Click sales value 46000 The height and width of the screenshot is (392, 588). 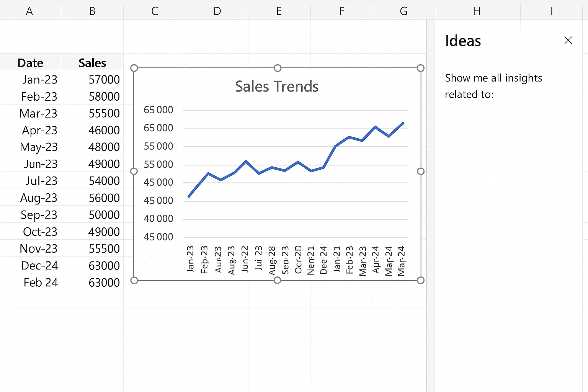[x=92, y=130]
